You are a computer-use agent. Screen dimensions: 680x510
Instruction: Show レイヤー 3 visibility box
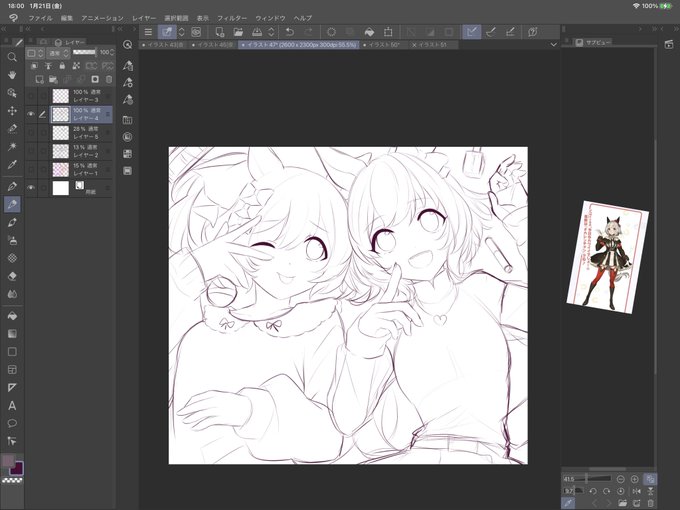31,96
